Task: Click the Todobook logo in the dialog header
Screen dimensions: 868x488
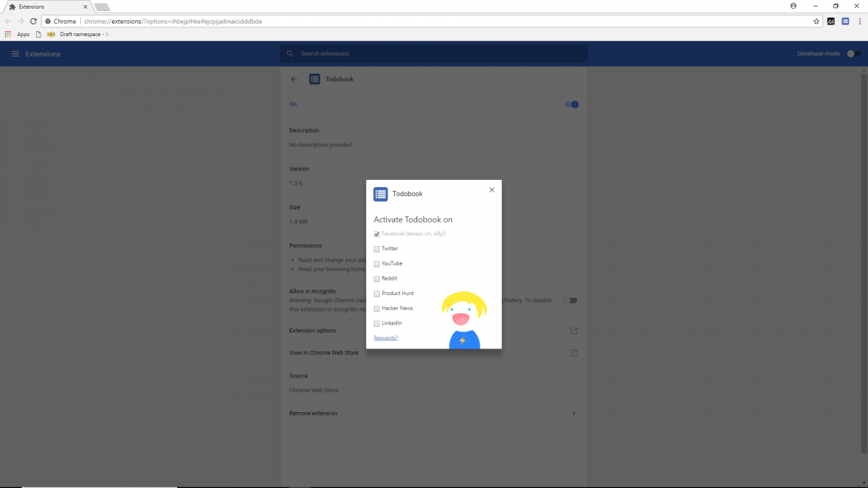Action: tap(380, 194)
